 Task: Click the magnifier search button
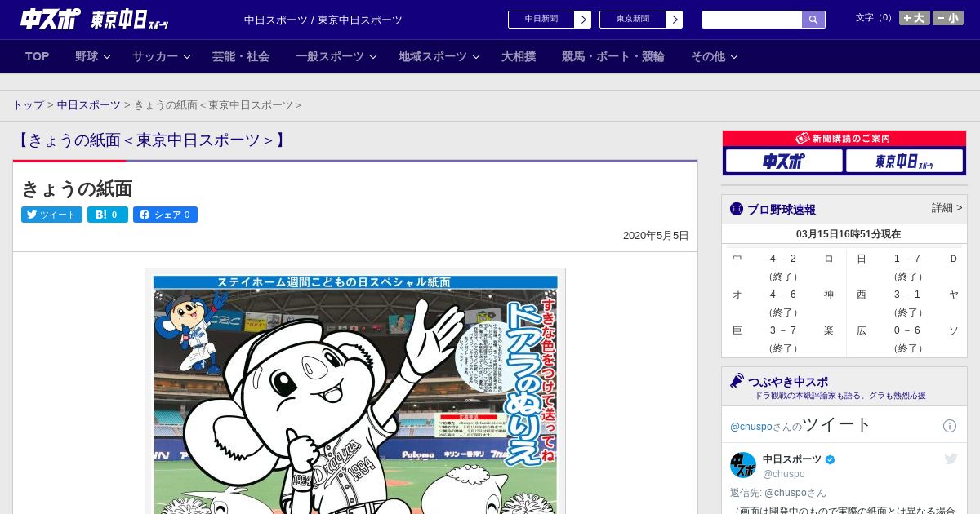813,20
